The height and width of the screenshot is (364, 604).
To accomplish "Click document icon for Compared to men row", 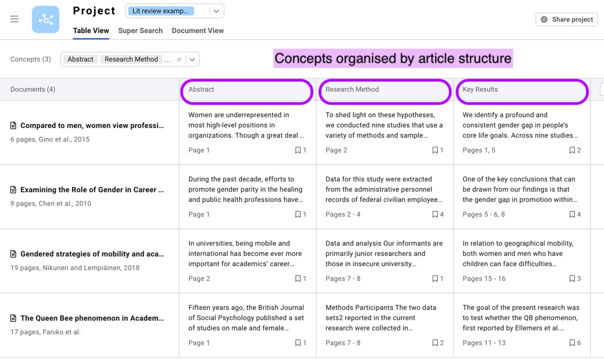I will [13, 126].
